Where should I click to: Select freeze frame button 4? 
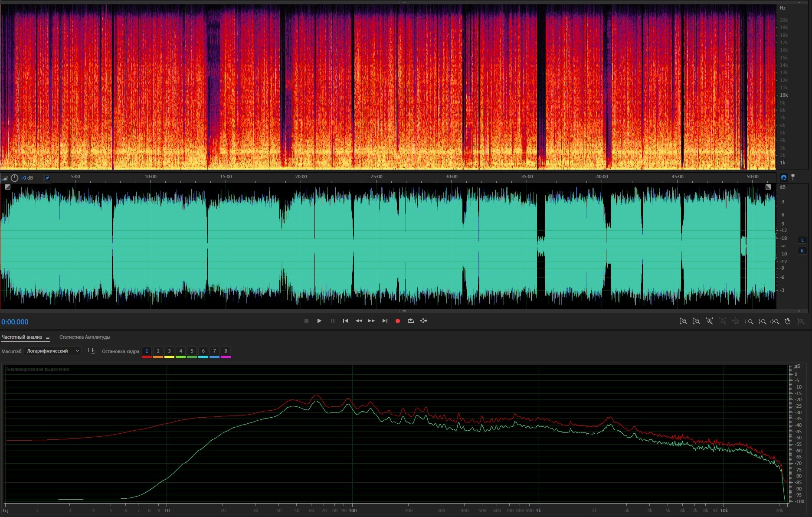point(180,351)
